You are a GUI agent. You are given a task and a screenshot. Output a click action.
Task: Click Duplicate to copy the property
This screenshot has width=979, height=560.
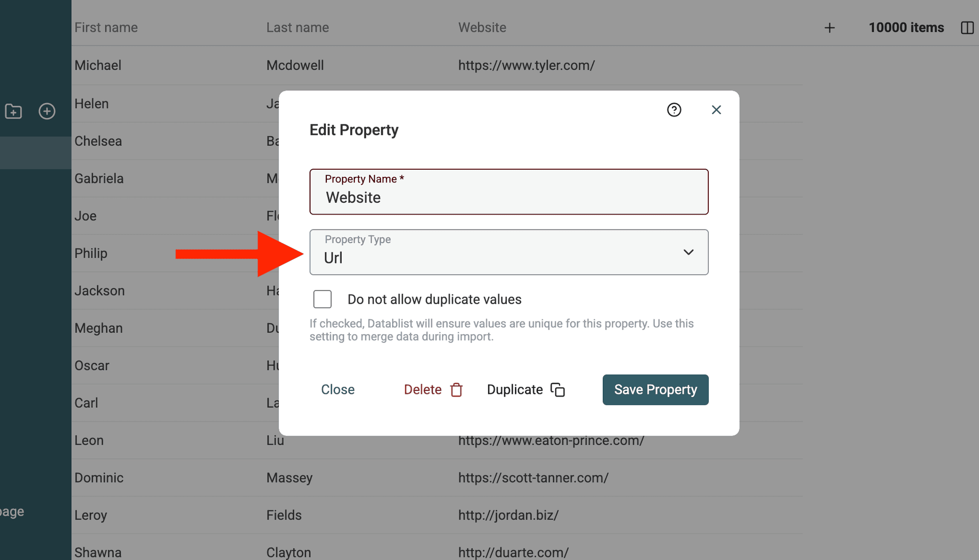point(514,389)
